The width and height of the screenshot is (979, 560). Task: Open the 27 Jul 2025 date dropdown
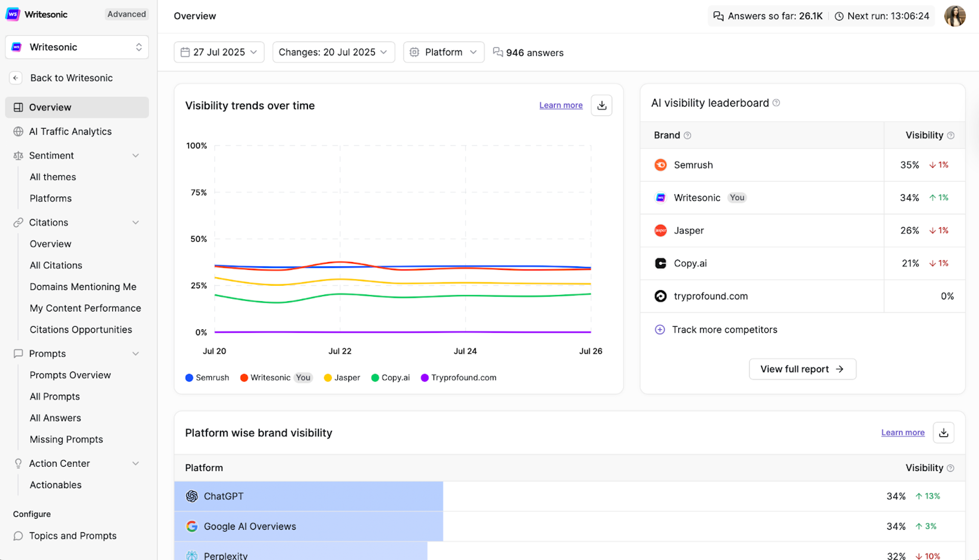(219, 52)
